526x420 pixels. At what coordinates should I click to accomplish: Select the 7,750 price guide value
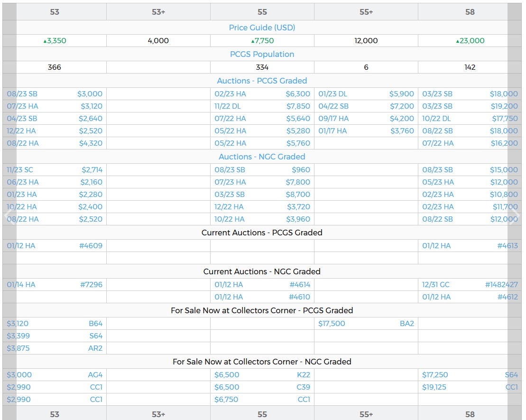coord(262,41)
